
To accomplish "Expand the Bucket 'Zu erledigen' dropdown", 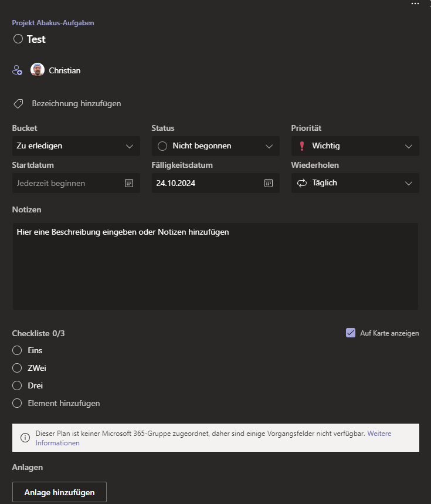I will point(76,146).
